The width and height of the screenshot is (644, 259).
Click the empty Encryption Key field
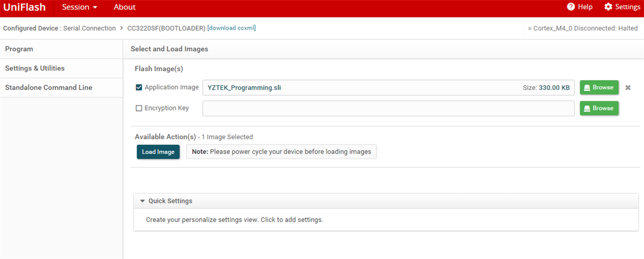(388, 108)
